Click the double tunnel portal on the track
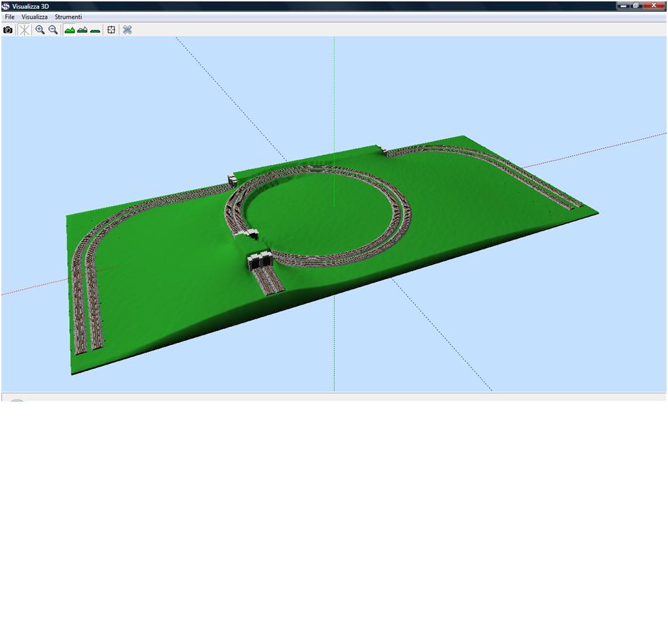Screen dimensions: 668x644 click(261, 261)
